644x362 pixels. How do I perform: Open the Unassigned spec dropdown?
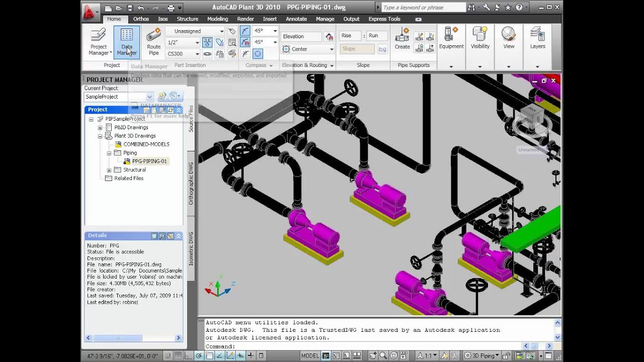pyautogui.click(x=195, y=31)
